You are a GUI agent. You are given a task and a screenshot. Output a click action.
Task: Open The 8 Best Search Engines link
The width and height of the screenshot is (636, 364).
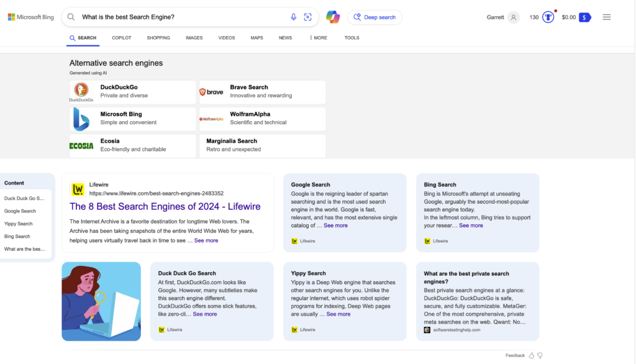[x=165, y=206]
